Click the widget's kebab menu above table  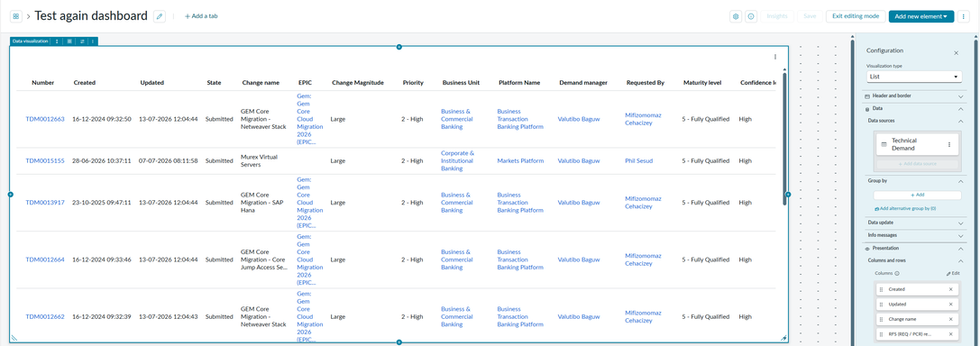click(x=775, y=57)
